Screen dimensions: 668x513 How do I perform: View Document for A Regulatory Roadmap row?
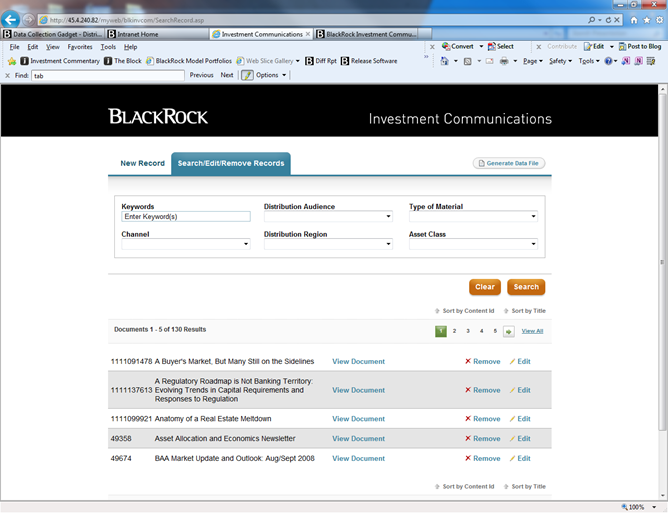coord(358,390)
